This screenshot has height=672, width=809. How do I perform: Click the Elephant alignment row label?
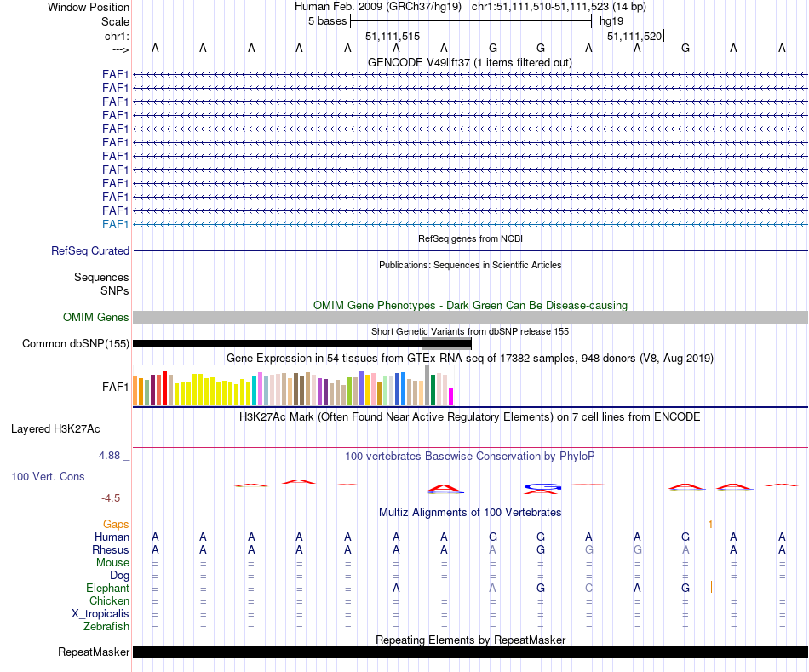click(x=107, y=588)
